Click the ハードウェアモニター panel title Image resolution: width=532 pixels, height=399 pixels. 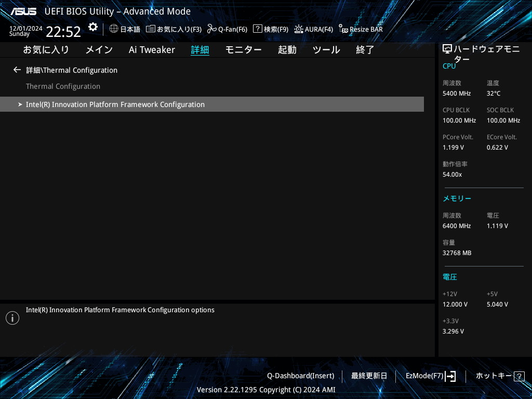coord(486,54)
